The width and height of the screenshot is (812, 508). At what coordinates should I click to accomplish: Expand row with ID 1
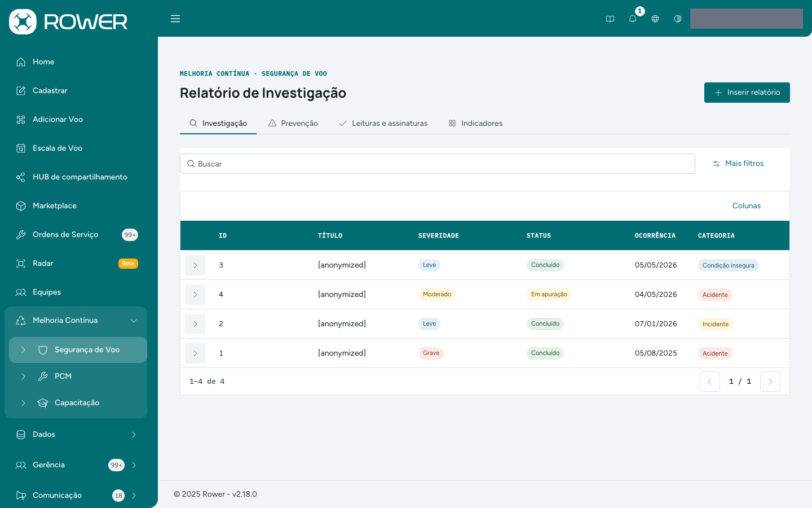(x=195, y=353)
